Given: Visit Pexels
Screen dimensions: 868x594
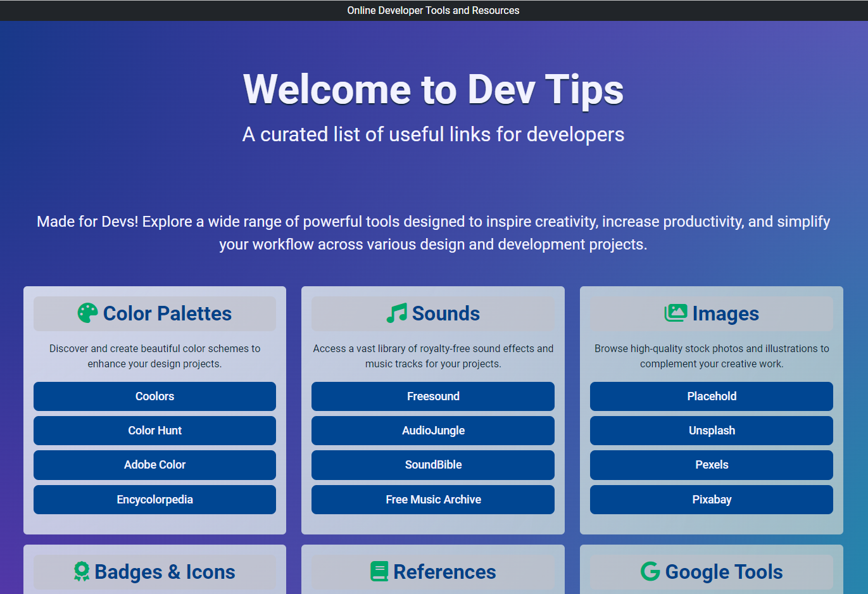Looking at the screenshot, I should point(711,465).
